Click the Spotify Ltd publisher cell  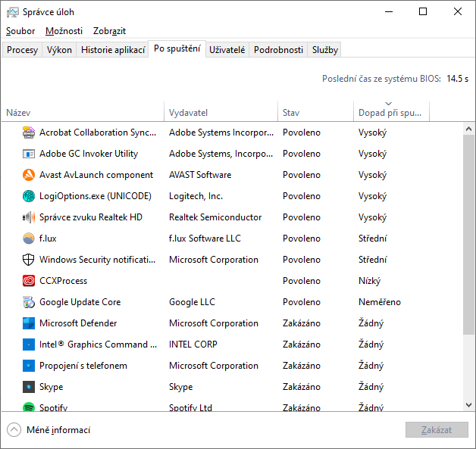190,407
